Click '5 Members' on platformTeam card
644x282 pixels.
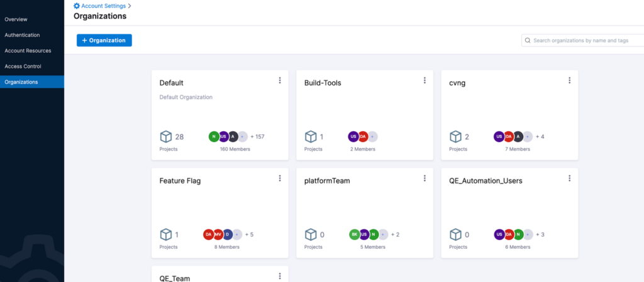[373, 247]
